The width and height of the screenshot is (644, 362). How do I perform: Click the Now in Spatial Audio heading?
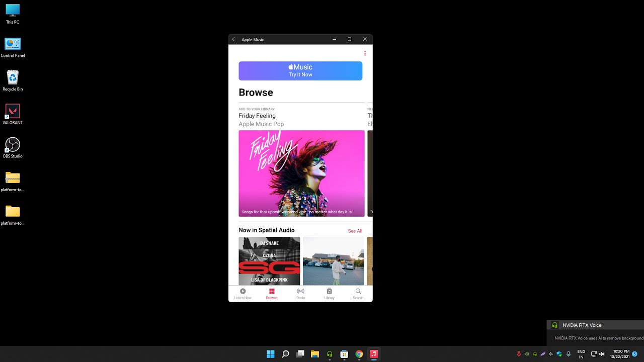(x=267, y=230)
